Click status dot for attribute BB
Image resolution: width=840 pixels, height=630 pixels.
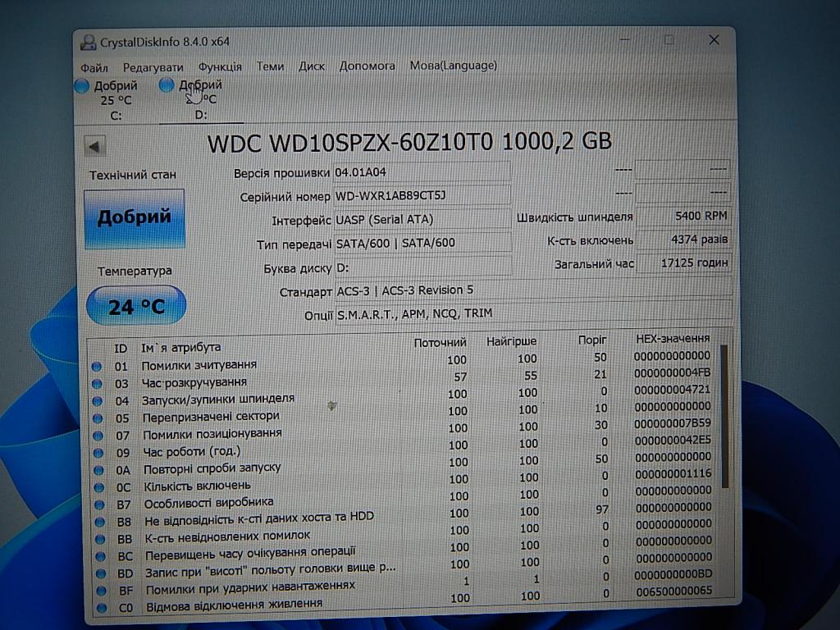(x=100, y=539)
